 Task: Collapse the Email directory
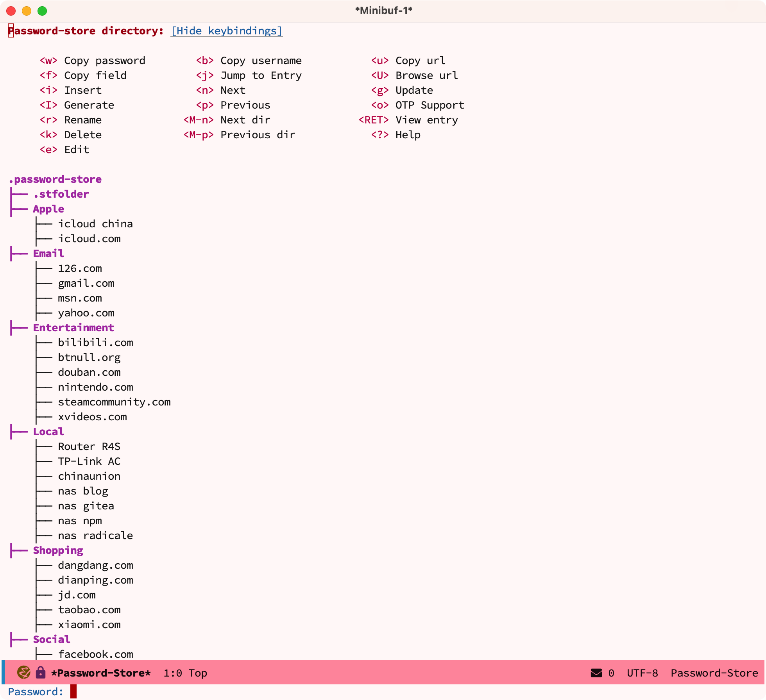click(x=48, y=254)
